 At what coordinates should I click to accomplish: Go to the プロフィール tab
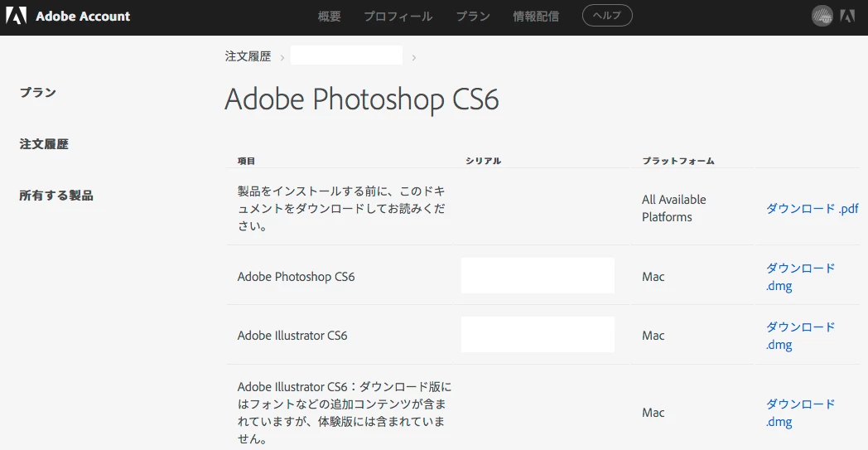click(398, 16)
